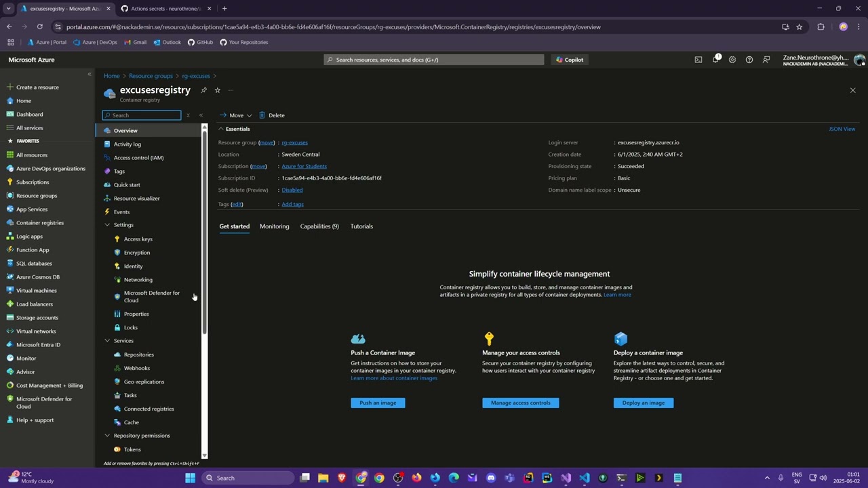
Task: Open Geo-replications
Action: tap(144, 382)
